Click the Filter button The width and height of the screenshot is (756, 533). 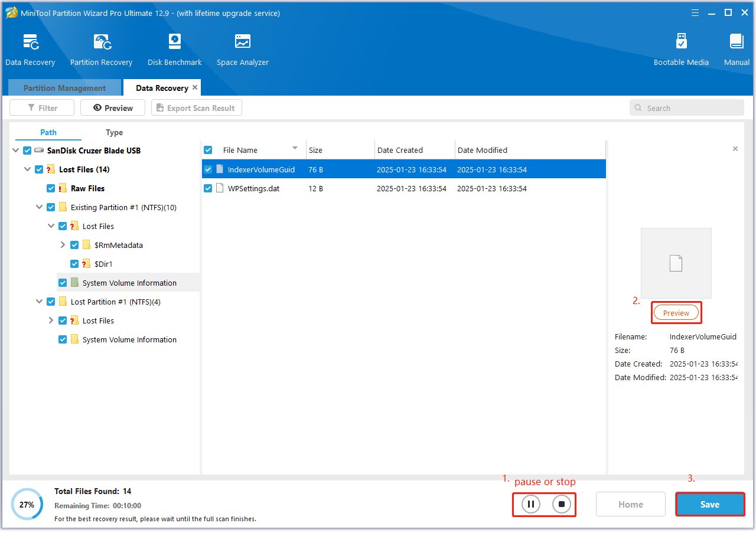pos(42,108)
